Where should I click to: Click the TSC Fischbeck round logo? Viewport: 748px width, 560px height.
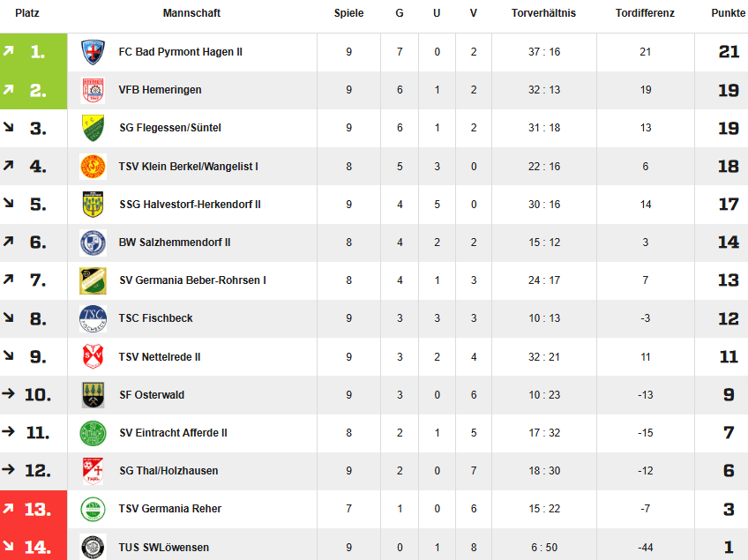point(93,318)
